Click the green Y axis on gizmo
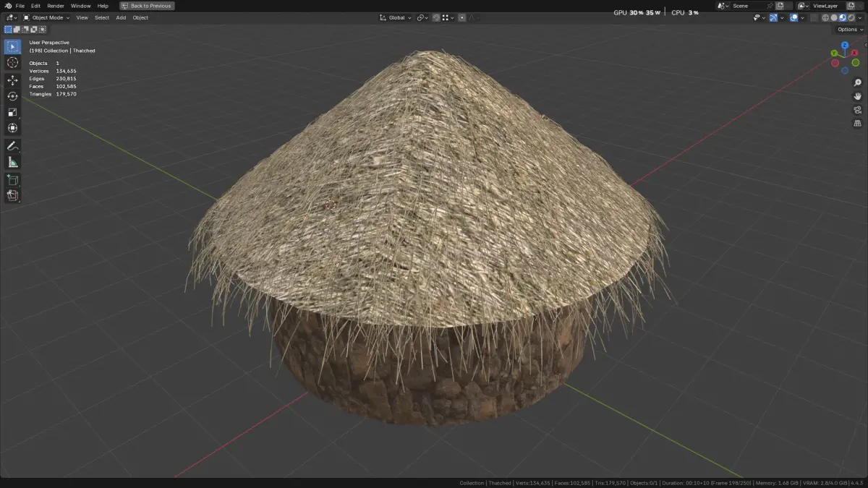Image resolution: width=868 pixels, height=488 pixels. point(835,53)
